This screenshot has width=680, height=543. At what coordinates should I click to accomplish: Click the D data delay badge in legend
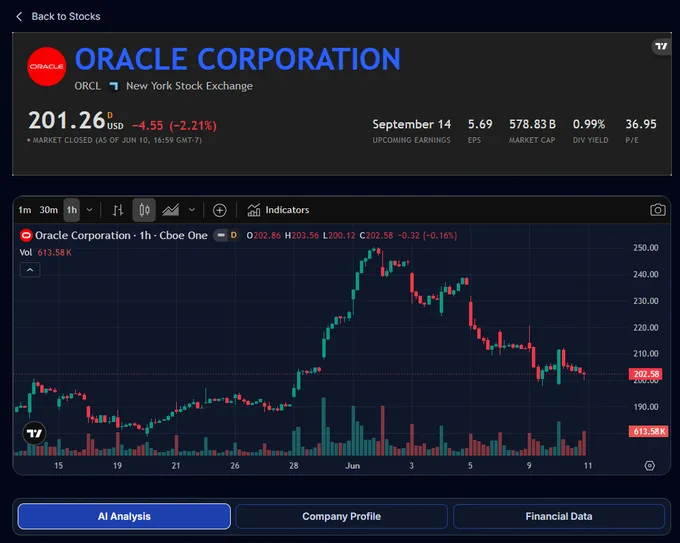pos(234,235)
